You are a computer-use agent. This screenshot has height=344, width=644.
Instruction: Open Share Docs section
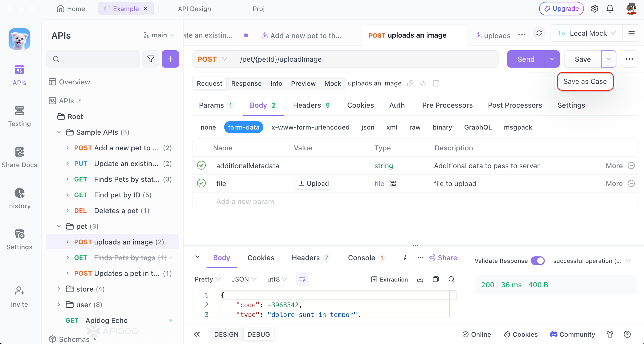(x=19, y=158)
